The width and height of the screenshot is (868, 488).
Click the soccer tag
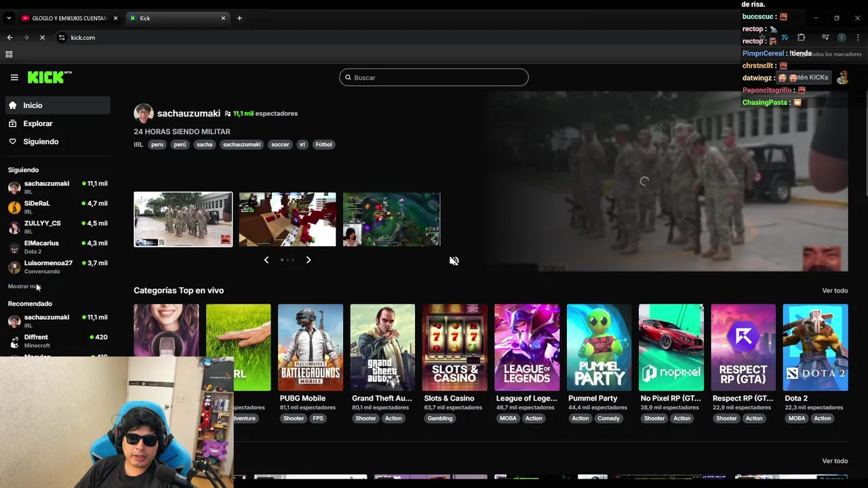point(280,144)
